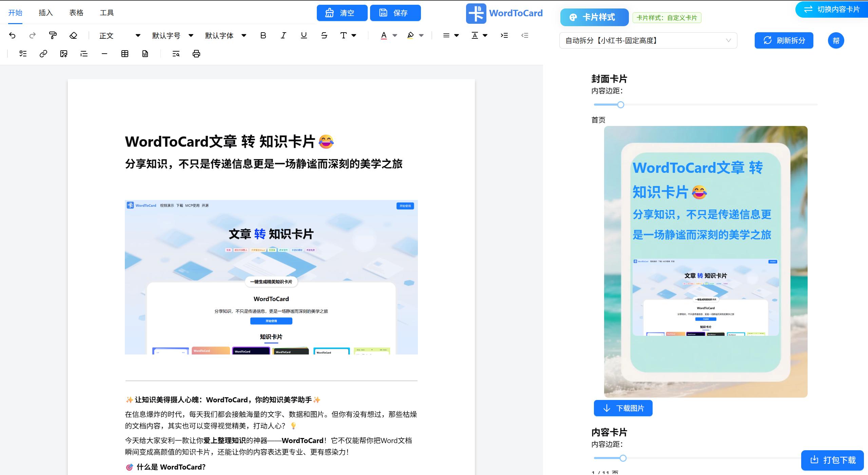This screenshot has width=868, height=475.
Task: Select the cover card preview thumbnail
Action: point(706,262)
